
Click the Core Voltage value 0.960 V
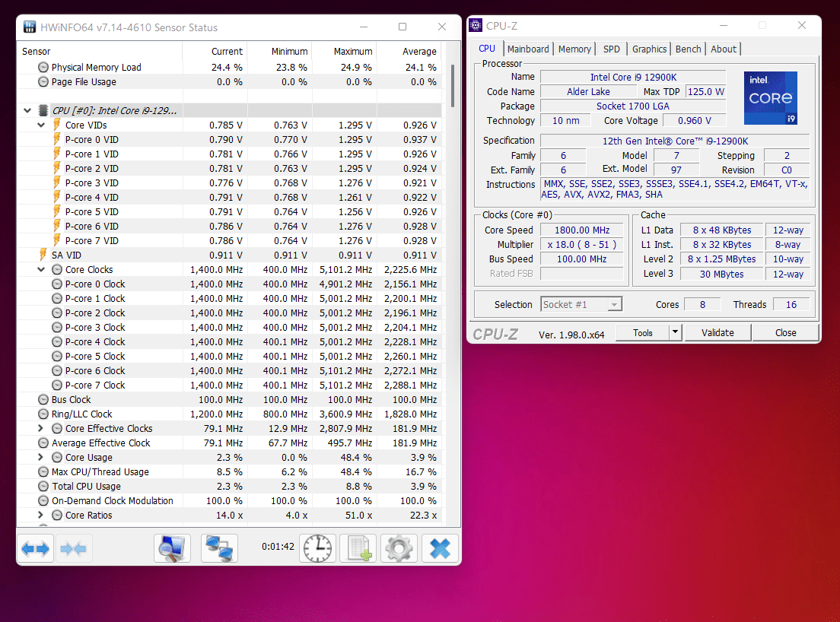pyautogui.click(x=694, y=120)
